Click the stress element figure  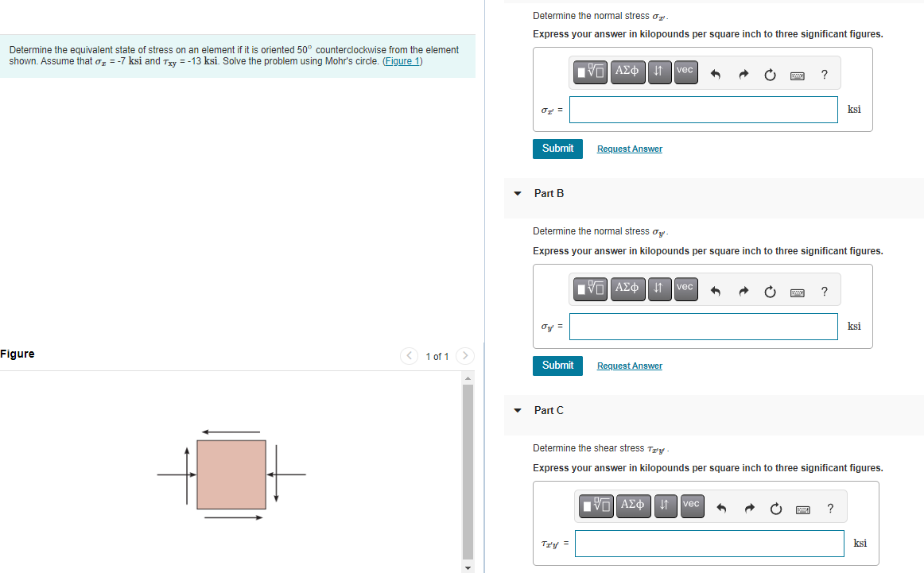[x=231, y=474]
